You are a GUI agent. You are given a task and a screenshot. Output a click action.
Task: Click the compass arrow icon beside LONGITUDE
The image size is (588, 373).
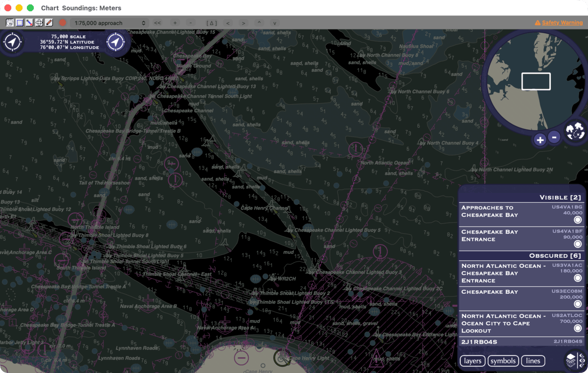pyautogui.click(x=116, y=42)
